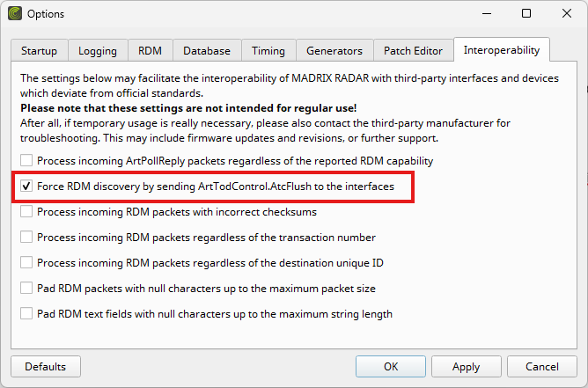Confirm settings with the OK button

click(391, 366)
